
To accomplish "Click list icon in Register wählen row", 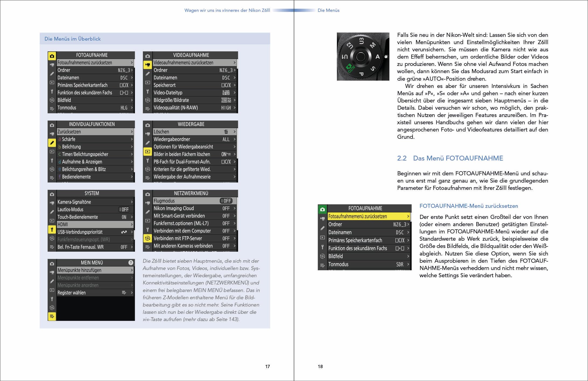I will tap(124, 293).
